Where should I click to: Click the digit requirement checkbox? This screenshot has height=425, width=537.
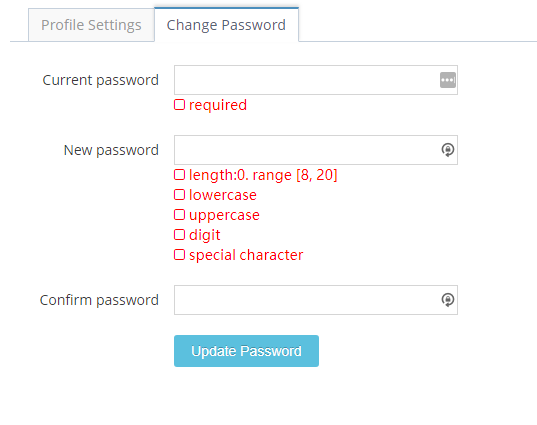click(179, 235)
